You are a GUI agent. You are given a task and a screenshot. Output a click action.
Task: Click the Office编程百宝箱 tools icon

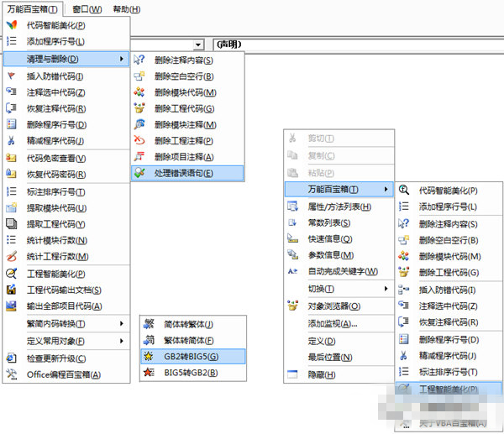click(12, 374)
